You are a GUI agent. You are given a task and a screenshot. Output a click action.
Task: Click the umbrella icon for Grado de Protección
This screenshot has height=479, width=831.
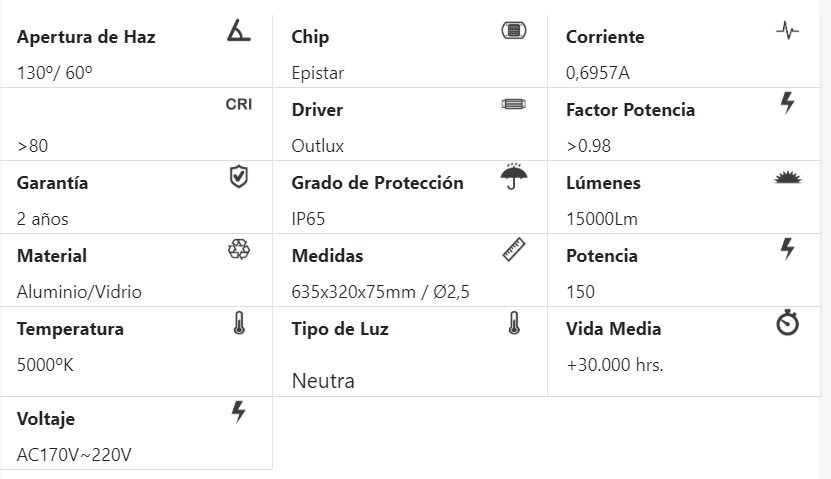tap(514, 177)
